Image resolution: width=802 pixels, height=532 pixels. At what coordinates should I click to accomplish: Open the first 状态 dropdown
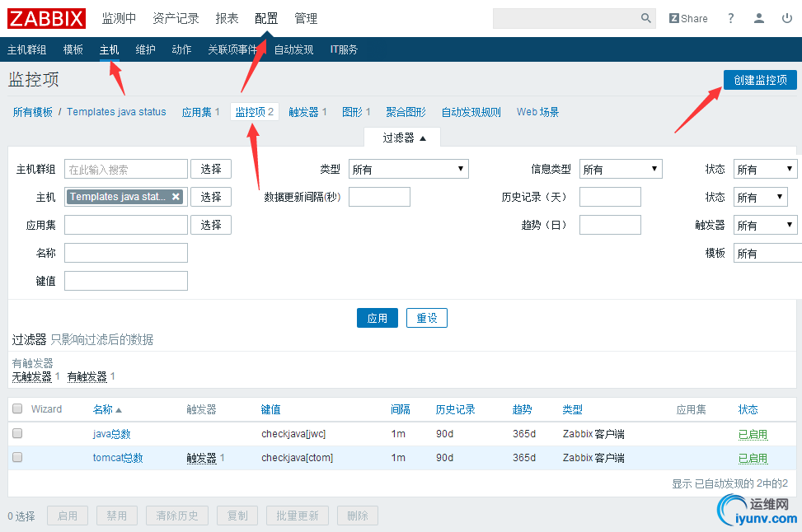[x=765, y=169]
